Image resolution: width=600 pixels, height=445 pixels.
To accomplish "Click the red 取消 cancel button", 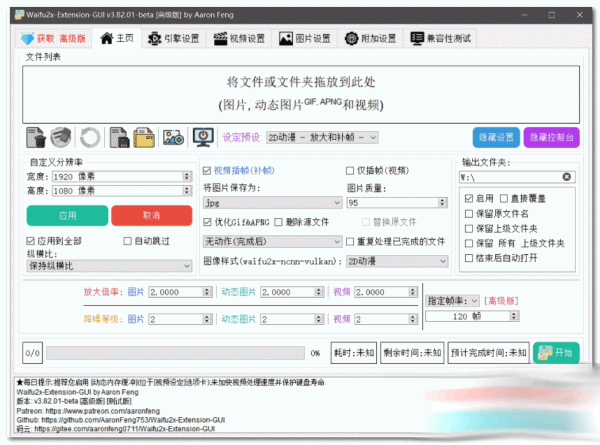I will pos(152,215).
